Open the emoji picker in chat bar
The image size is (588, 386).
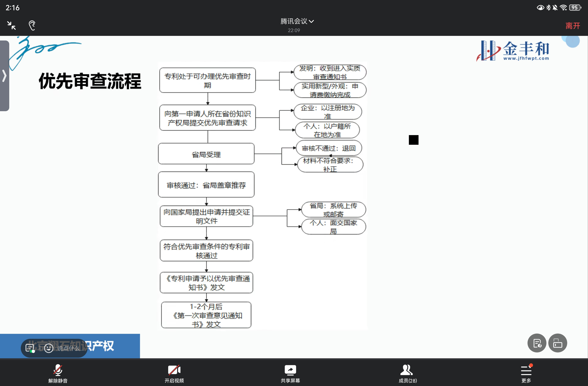pyautogui.click(x=49, y=348)
